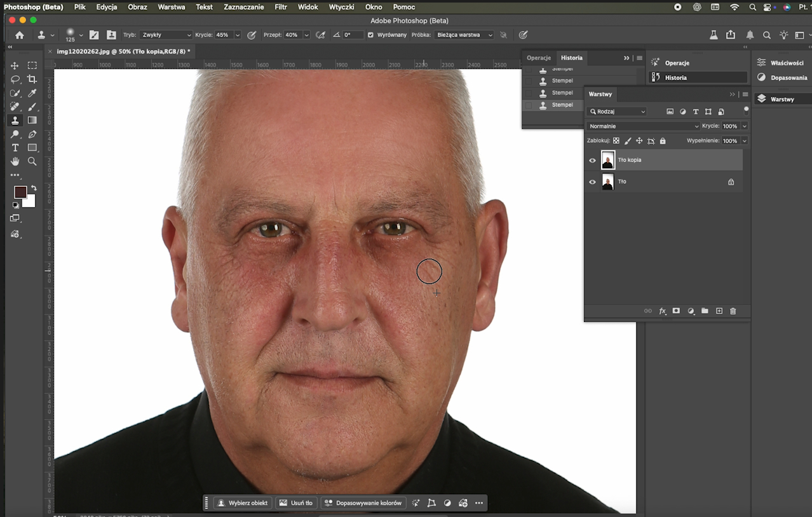Select the Crop tool
This screenshot has height=517, width=812.
(x=32, y=79)
